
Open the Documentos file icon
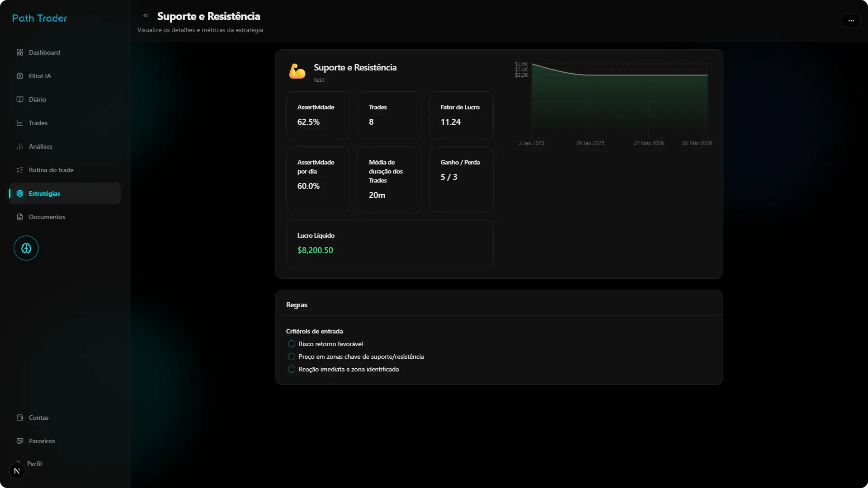pos(20,217)
